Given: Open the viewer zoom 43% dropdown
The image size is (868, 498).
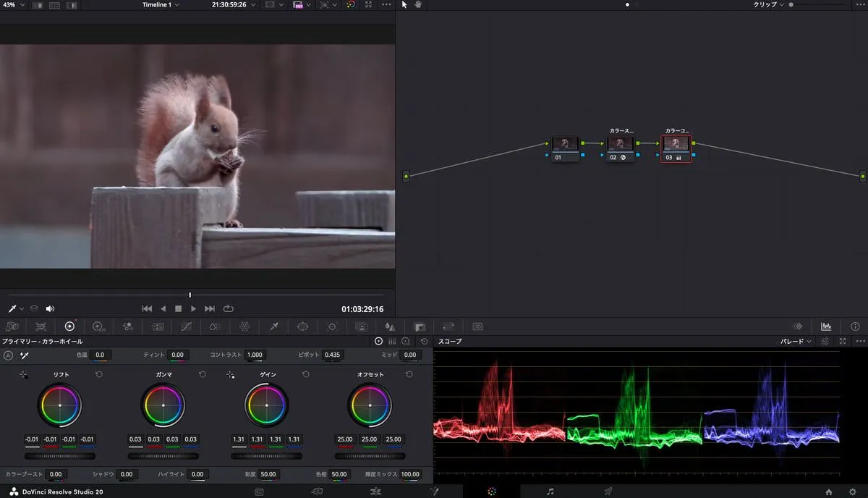Looking at the screenshot, I should (14, 4).
